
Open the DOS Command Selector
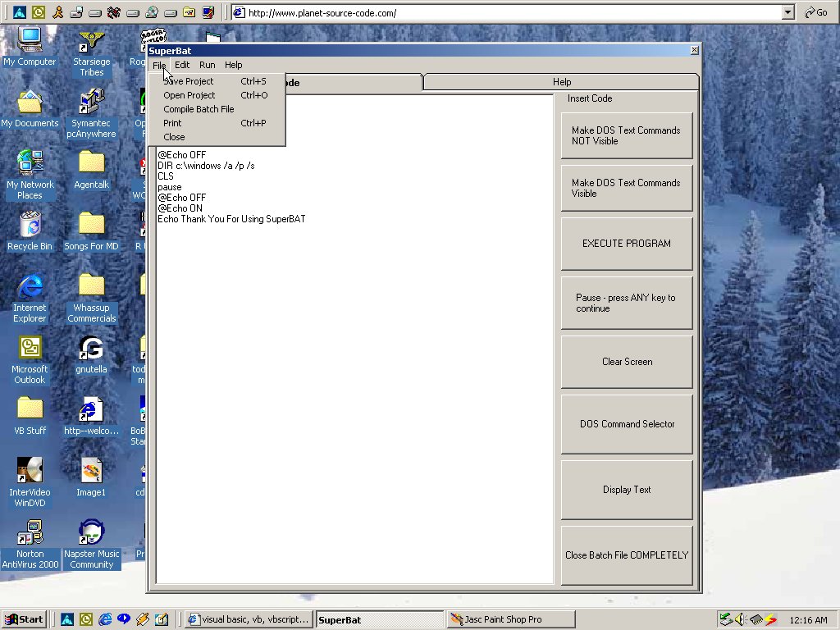(627, 424)
